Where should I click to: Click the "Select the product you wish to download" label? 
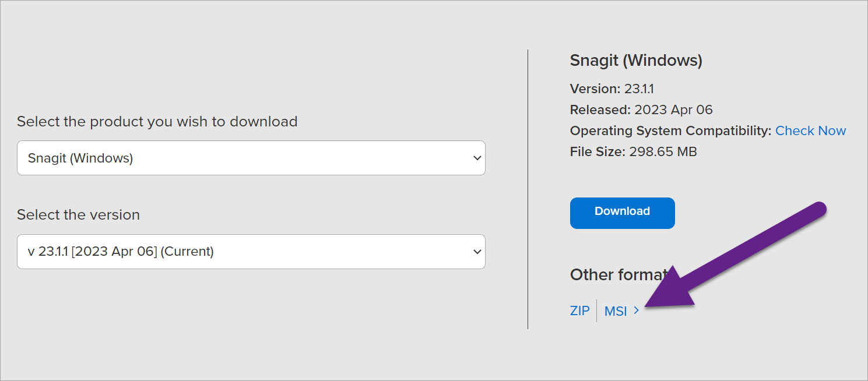[157, 122]
